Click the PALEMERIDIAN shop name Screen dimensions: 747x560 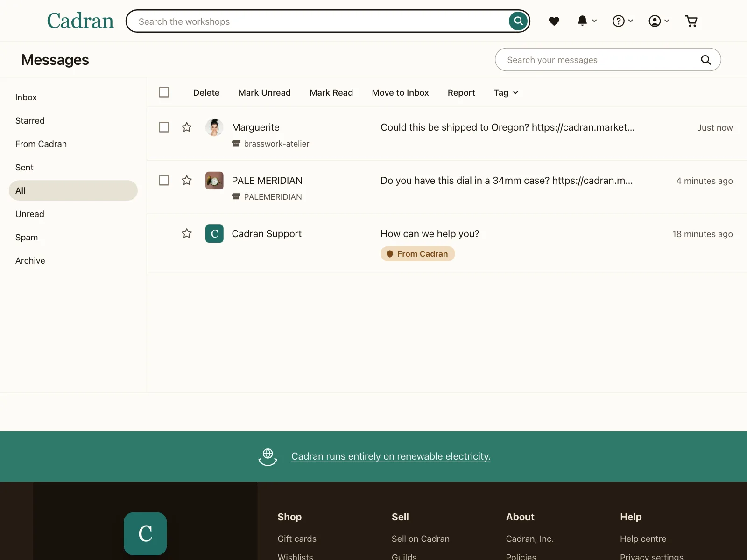pos(273,197)
